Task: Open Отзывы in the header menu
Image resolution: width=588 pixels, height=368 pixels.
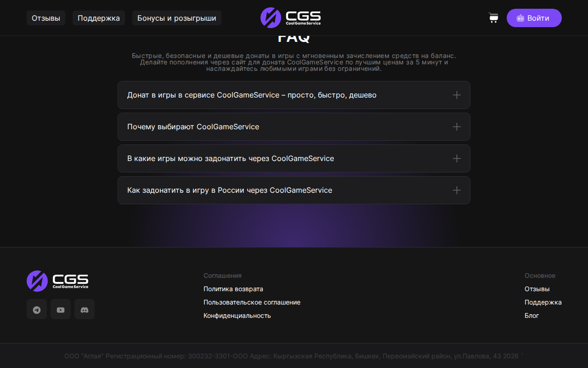Action: pyautogui.click(x=46, y=18)
